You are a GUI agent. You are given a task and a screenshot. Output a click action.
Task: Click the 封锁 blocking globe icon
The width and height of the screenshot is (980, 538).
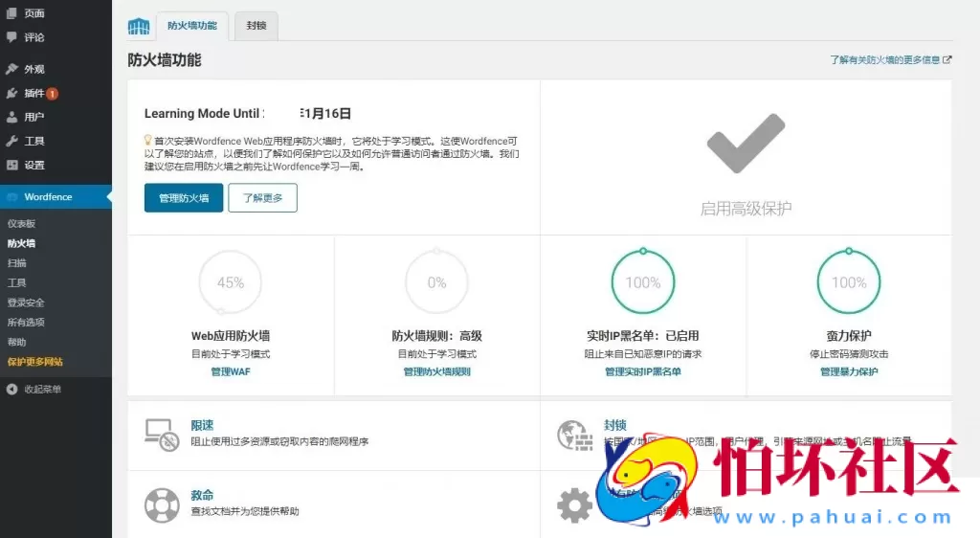(574, 436)
